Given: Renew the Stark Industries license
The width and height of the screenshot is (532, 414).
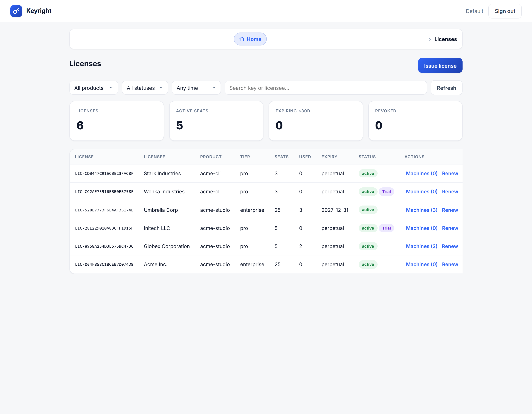Looking at the screenshot, I should pyautogui.click(x=450, y=174).
